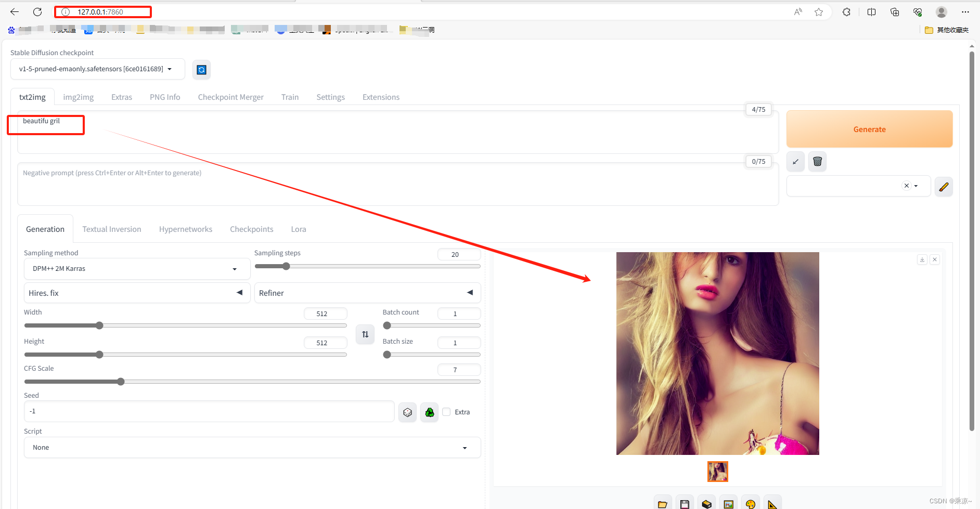Clear prompt with trash can icon

(817, 161)
